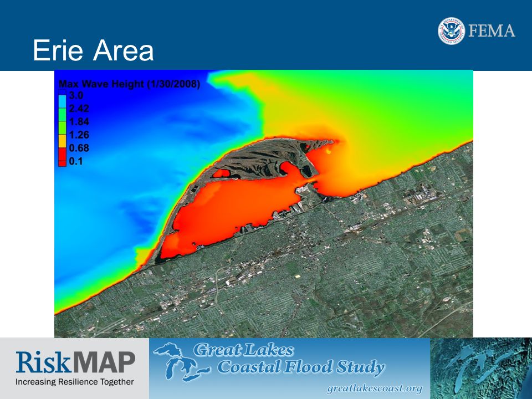
Task: Click the legend value 1.26
Action: coord(79,135)
